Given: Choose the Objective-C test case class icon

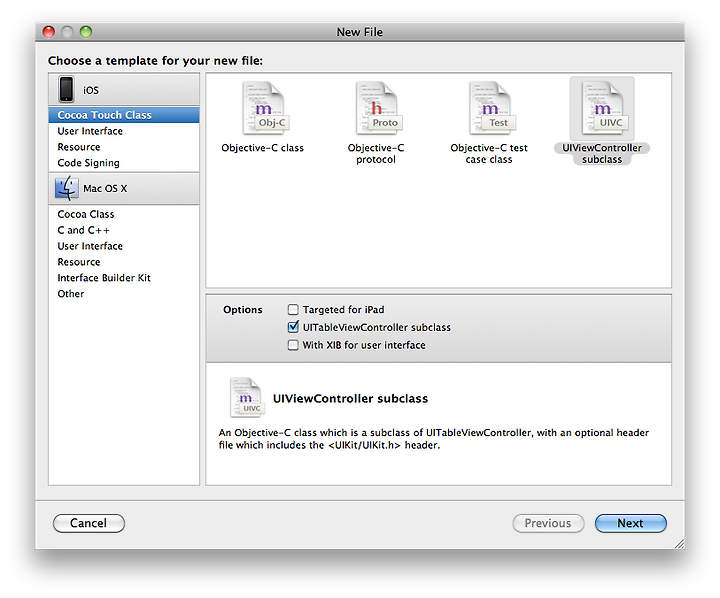Looking at the screenshot, I should click(x=490, y=108).
